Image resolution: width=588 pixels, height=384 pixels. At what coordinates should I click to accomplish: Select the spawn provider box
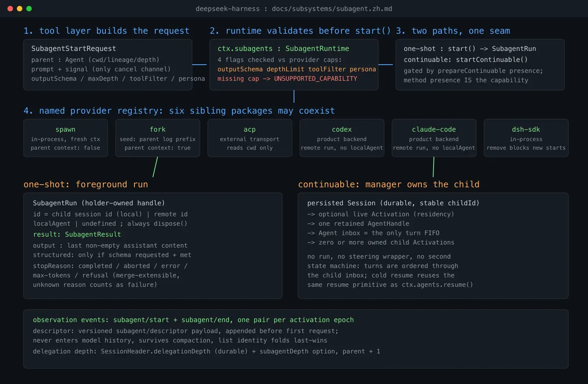[x=65, y=138]
